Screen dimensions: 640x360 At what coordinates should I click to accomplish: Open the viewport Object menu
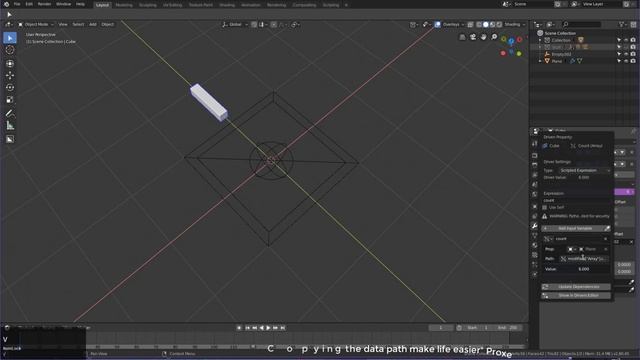108,24
